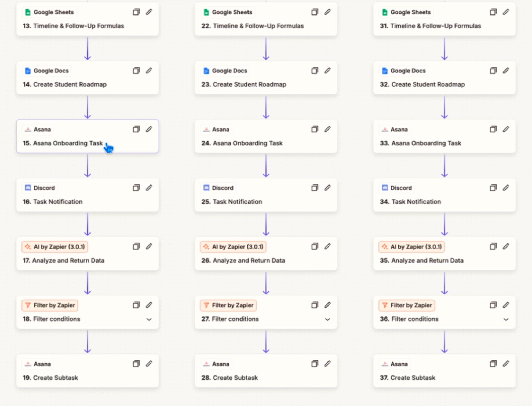Click the pencil icon on step 35
Image resolution: width=532 pixels, height=406 pixels.
[506, 246]
